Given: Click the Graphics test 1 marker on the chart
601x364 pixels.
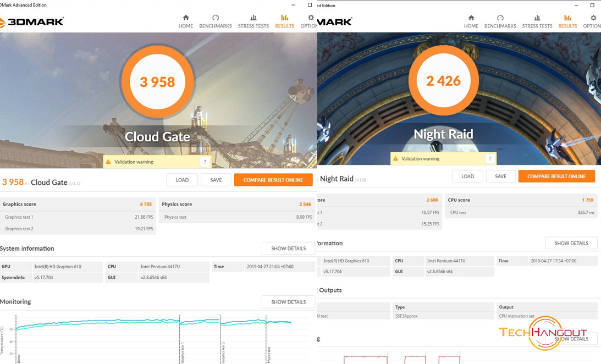Looking at the screenshot, I should (x=182, y=352).
